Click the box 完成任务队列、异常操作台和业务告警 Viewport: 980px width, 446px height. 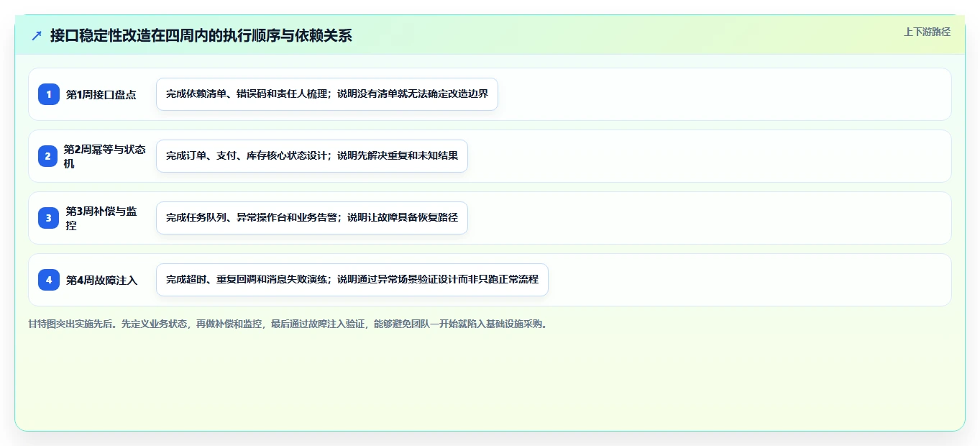click(x=312, y=218)
